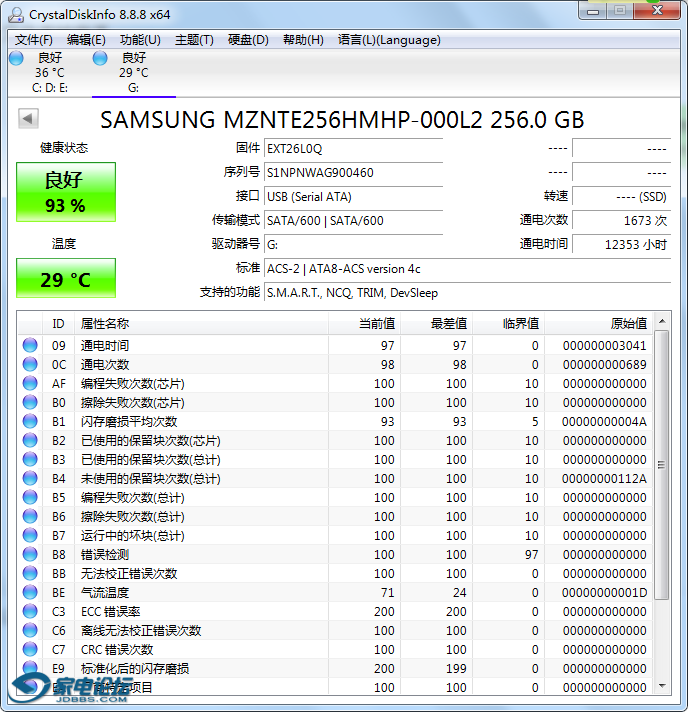Go to previous disk with left arrow
Screen dimensions: 688x712
tap(28, 119)
